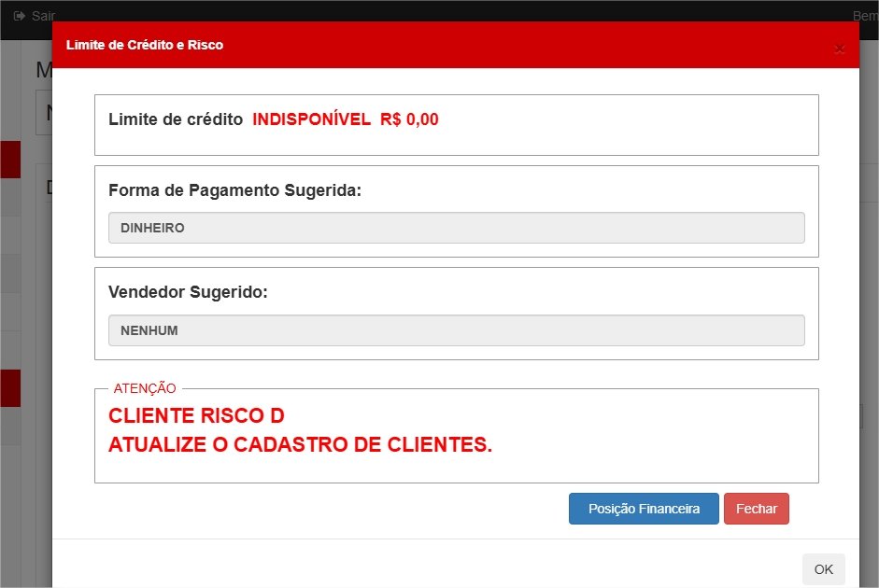
Task: Click the red Fechar button
Action: tap(757, 509)
